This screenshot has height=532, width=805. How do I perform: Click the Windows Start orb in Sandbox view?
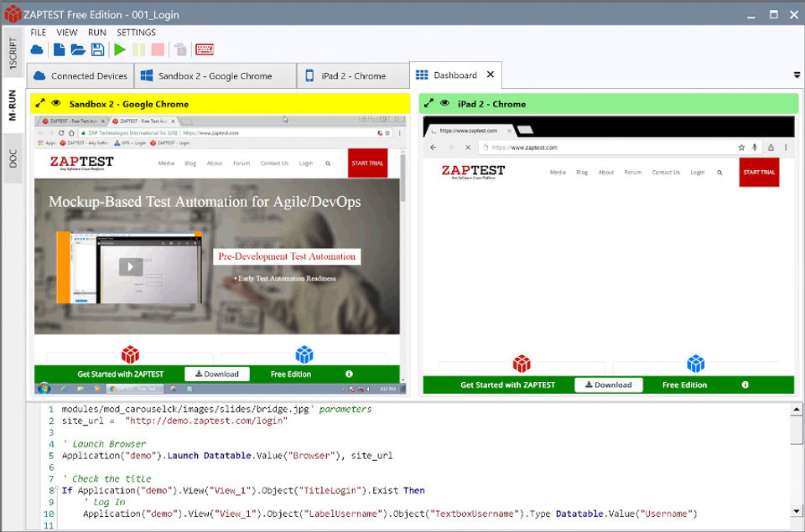pos(44,389)
